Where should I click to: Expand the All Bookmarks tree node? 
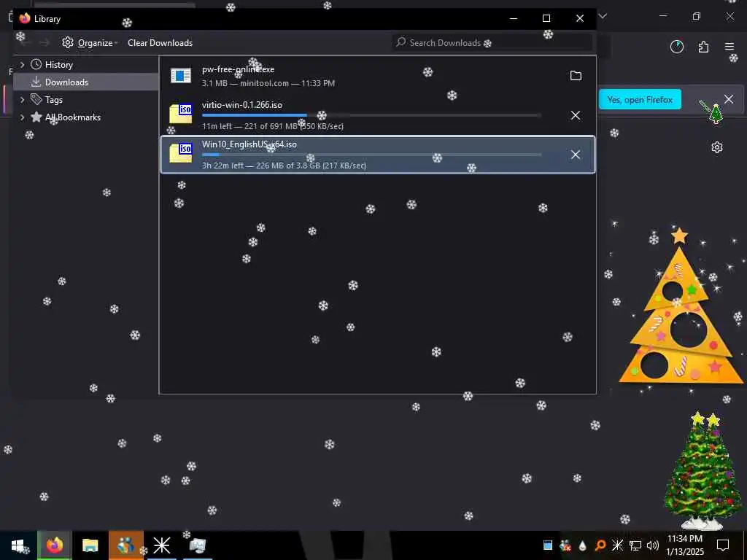pos(22,117)
